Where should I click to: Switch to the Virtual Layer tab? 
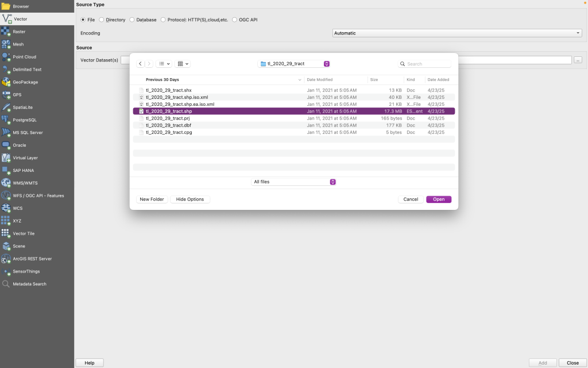click(x=25, y=158)
